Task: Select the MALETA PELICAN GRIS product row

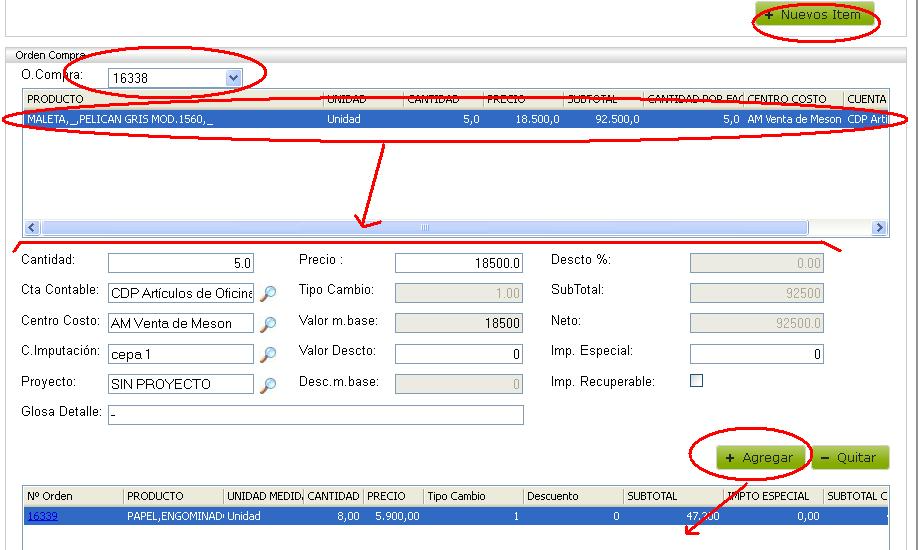Action: tap(455, 119)
